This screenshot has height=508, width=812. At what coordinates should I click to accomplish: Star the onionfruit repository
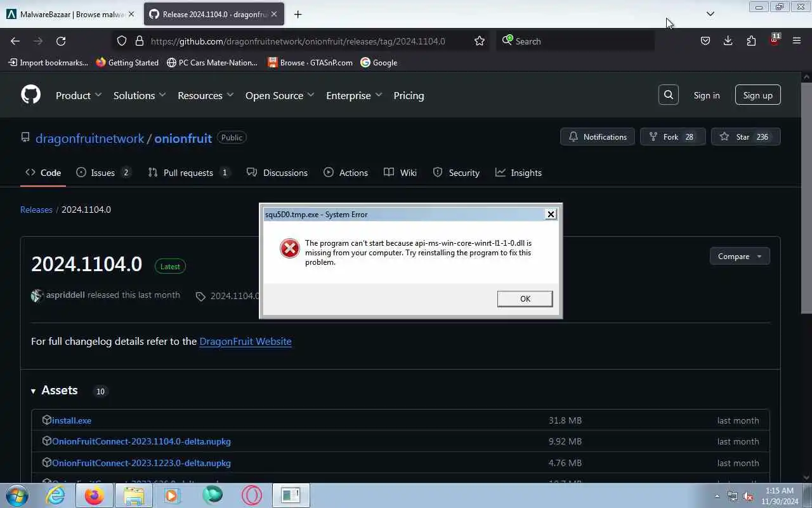pos(745,137)
